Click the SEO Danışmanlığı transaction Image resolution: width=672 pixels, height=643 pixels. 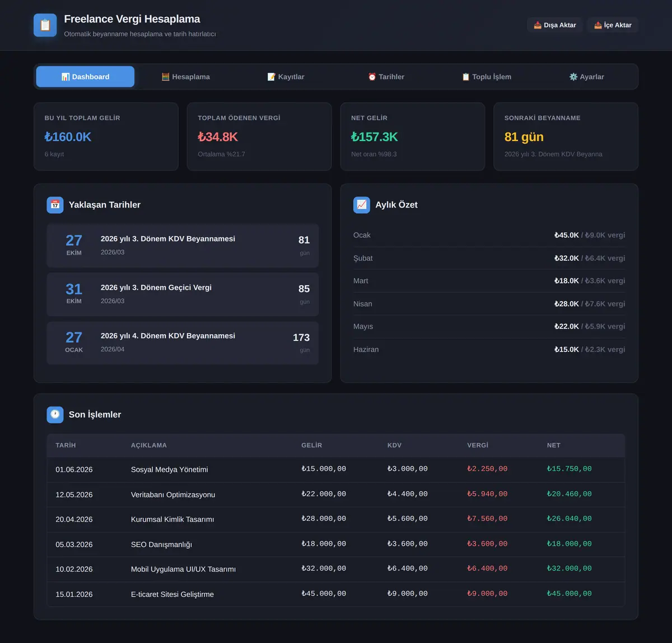click(x=336, y=545)
